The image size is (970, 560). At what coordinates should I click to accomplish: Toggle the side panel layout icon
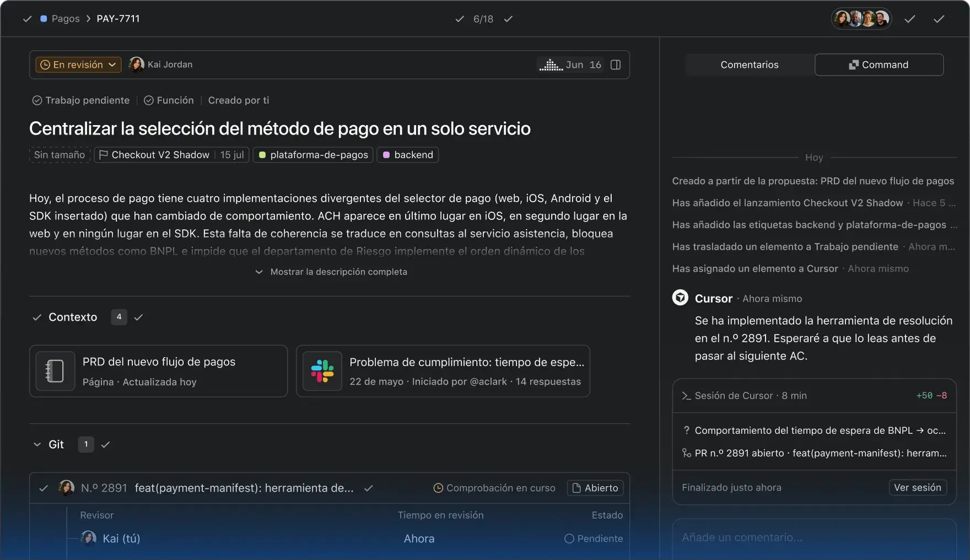(x=616, y=64)
